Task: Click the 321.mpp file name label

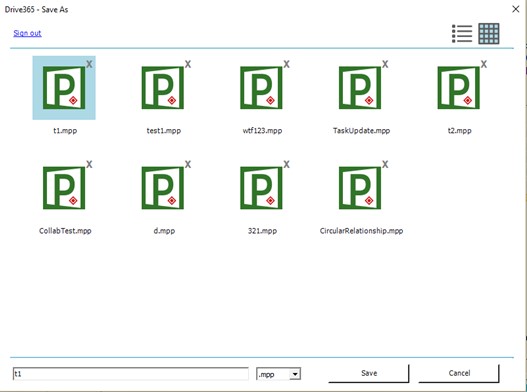Action: pyautogui.click(x=262, y=231)
